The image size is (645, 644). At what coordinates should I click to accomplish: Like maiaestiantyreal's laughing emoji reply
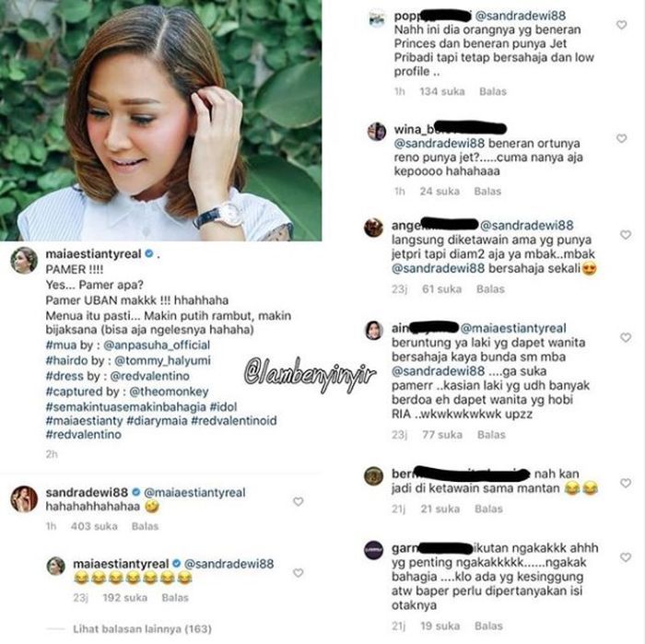299,573
